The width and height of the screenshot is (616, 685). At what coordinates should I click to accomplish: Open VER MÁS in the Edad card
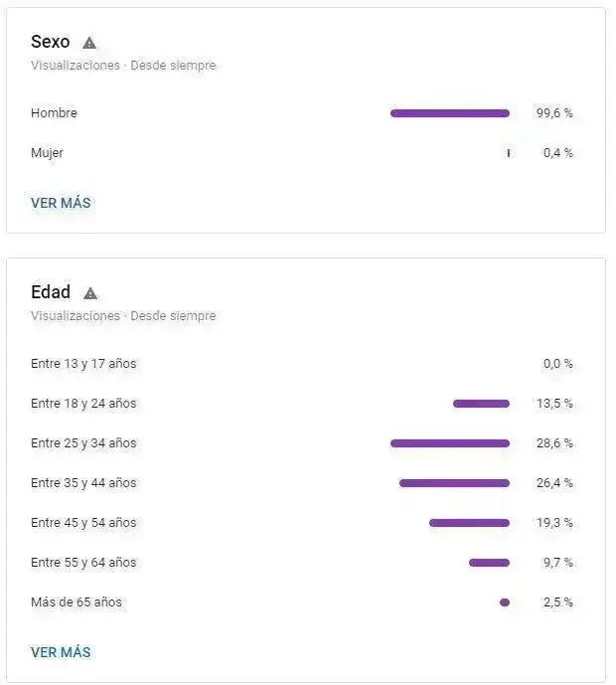61,652
